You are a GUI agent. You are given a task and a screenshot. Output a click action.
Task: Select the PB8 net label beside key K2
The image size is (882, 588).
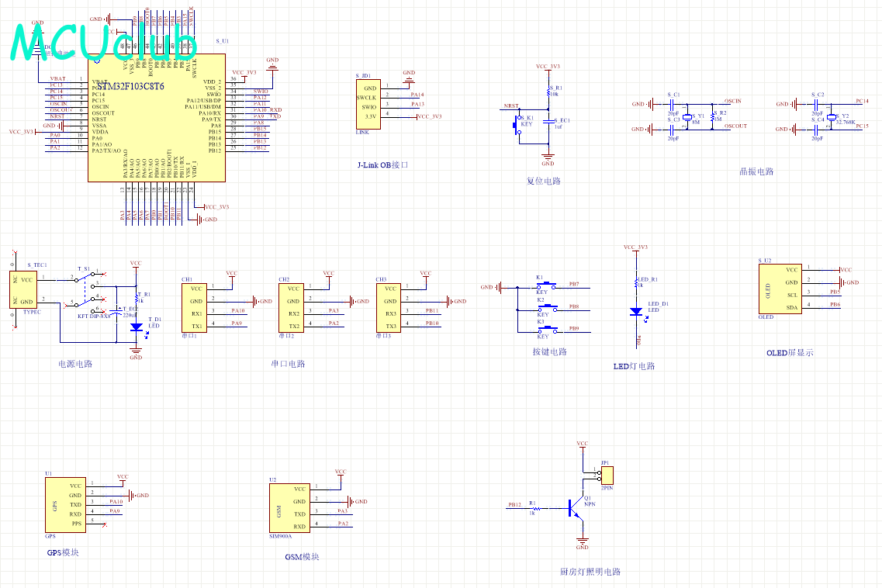click(x=574, y=306)
